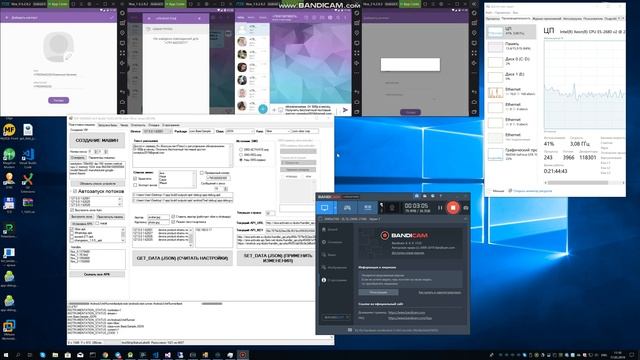Click edit photo pencil on contact avatar

[x=68, y=57]
